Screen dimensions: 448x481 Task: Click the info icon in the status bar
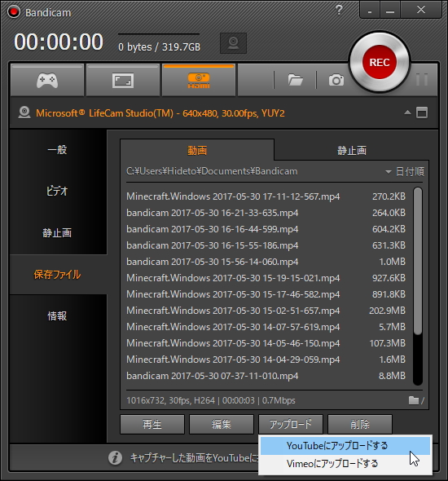pos(115,458)
